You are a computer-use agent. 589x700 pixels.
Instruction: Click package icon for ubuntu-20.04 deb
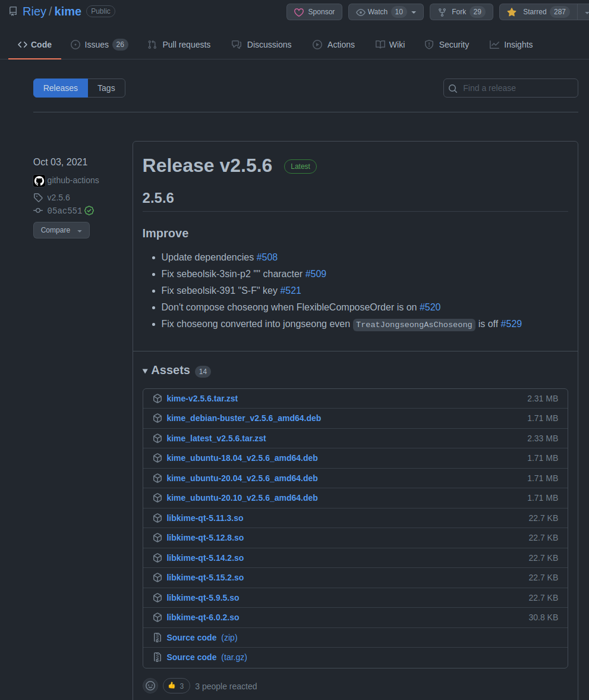(x=157, y=478)
